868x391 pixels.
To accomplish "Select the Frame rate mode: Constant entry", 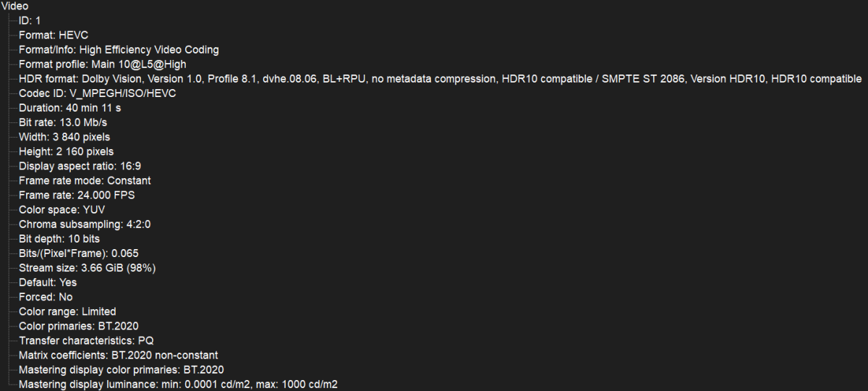I will (85, 180).
